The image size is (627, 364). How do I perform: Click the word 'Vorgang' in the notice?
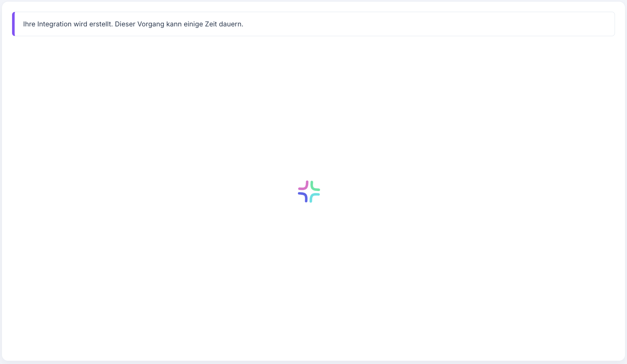click(x=151, y=24)
